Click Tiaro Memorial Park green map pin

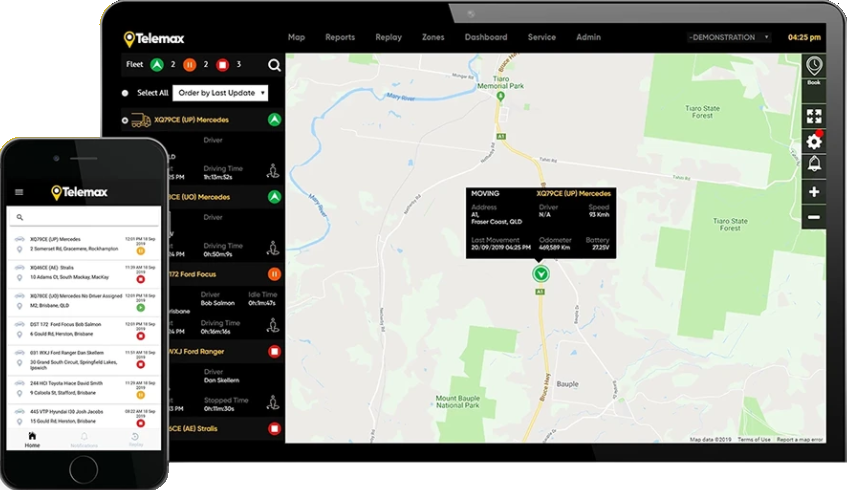(x=500, y=97)
